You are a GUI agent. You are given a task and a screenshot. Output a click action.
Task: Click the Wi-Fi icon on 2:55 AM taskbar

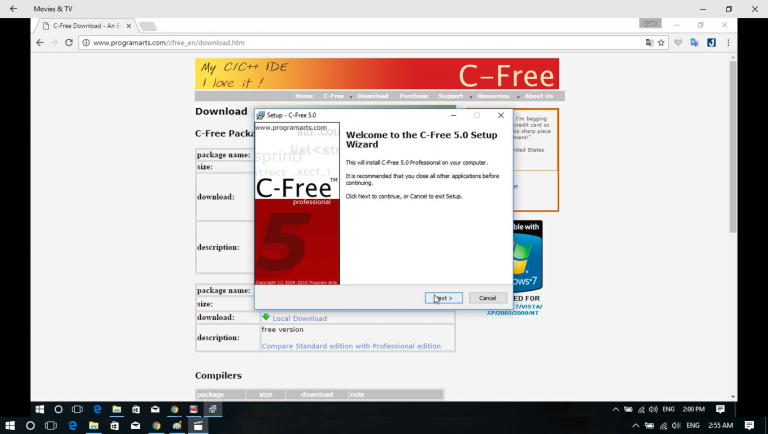coord(664,426)
